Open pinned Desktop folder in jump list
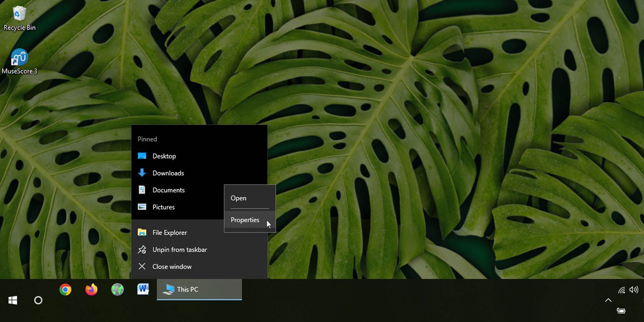The width and height of the screenshot is (644, 322). point(164,156)
